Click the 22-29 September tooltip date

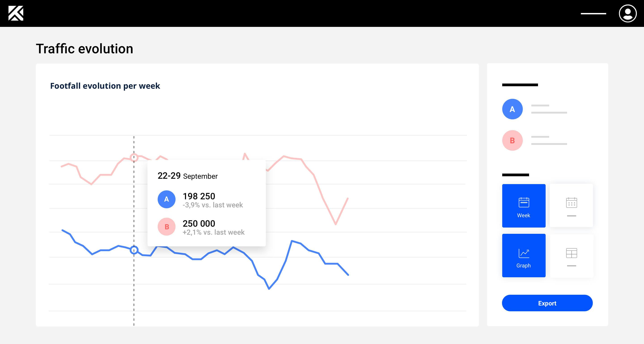(x=188, y=176)
